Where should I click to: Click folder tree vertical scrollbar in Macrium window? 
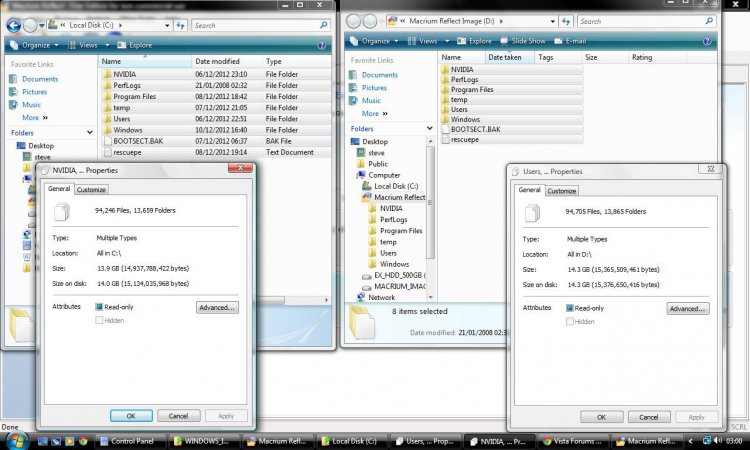[430, 202]
